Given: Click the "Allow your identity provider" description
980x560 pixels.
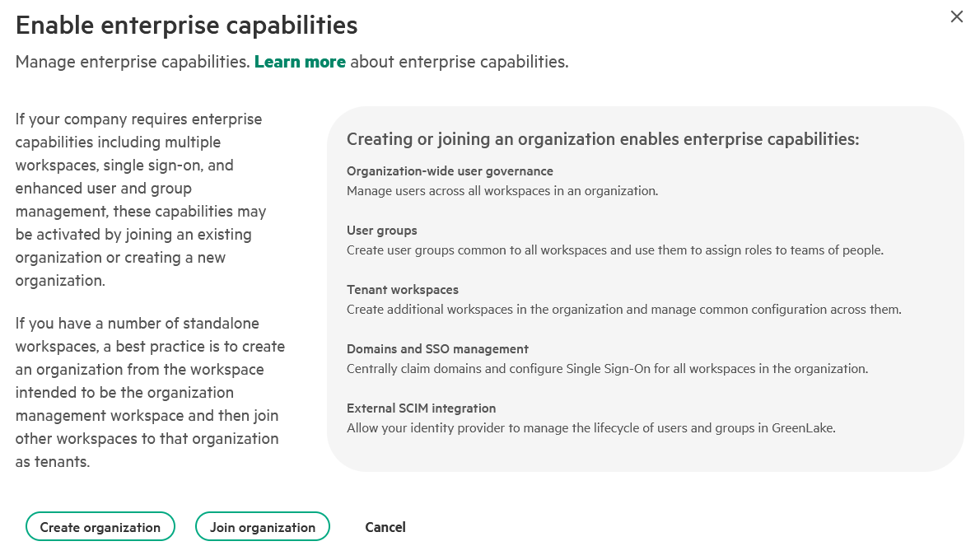Looking at the screenshot, I should [x=590, y=428].
